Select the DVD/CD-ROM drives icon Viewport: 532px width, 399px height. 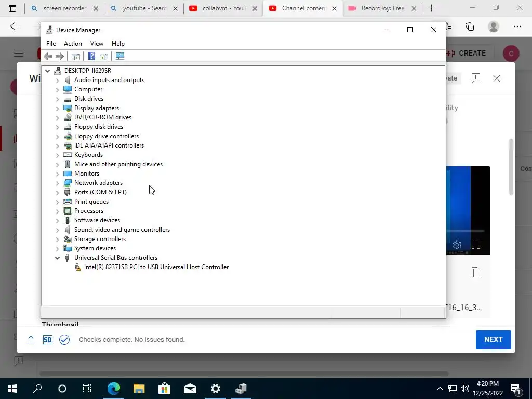click(68, 117)
